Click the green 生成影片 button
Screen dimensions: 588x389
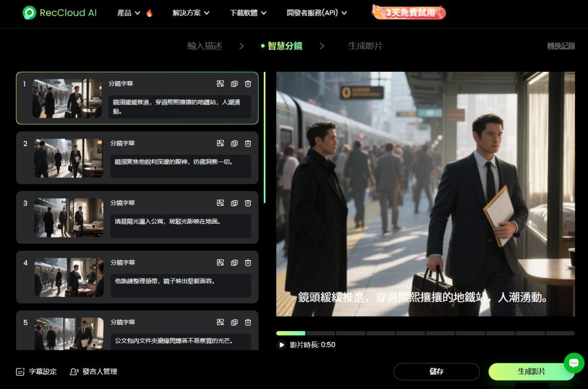(x=531, y=371)
